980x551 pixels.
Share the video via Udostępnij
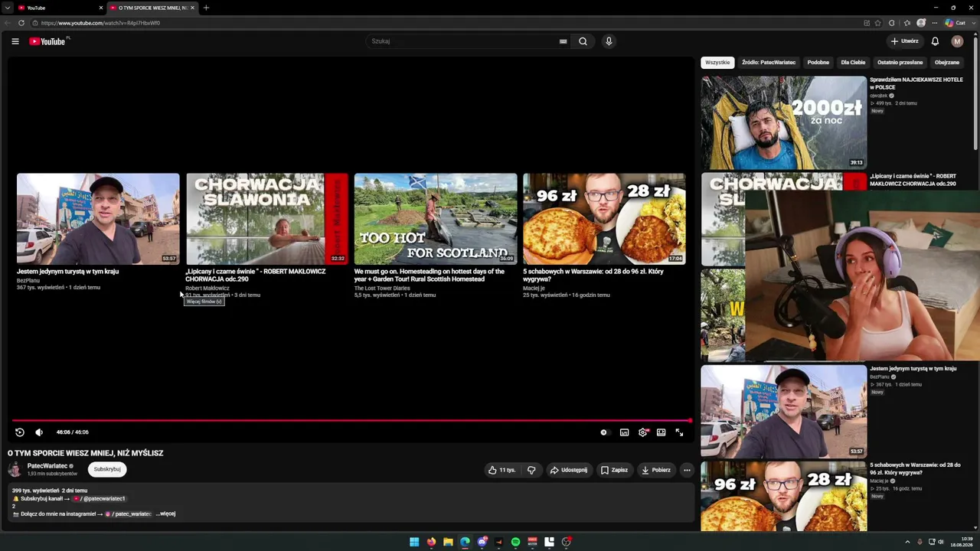coord(568,470)
